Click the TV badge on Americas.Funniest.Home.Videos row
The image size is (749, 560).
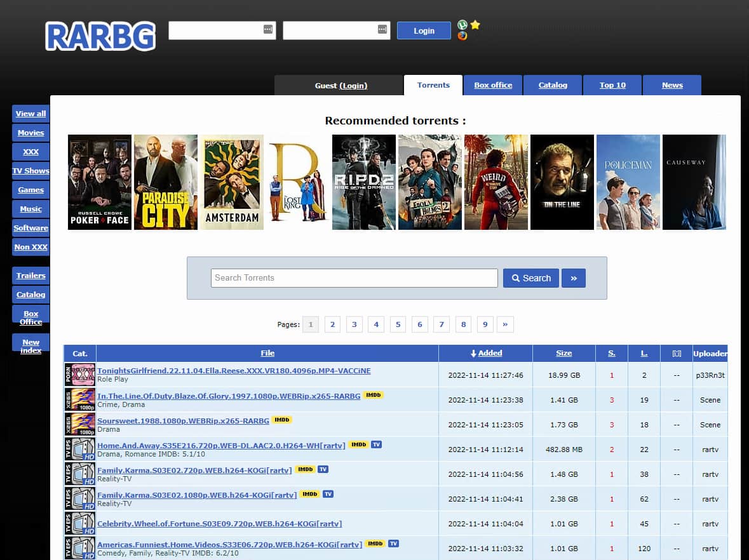[x=393, y=543]
